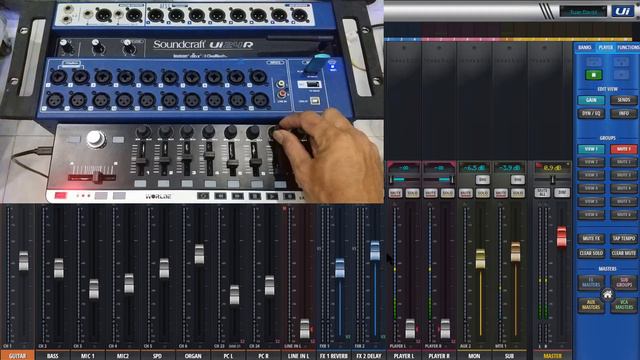Viewport: 640px width, 360px height.
Task: Activate VIEW 2 group
Action: point(591,162)
